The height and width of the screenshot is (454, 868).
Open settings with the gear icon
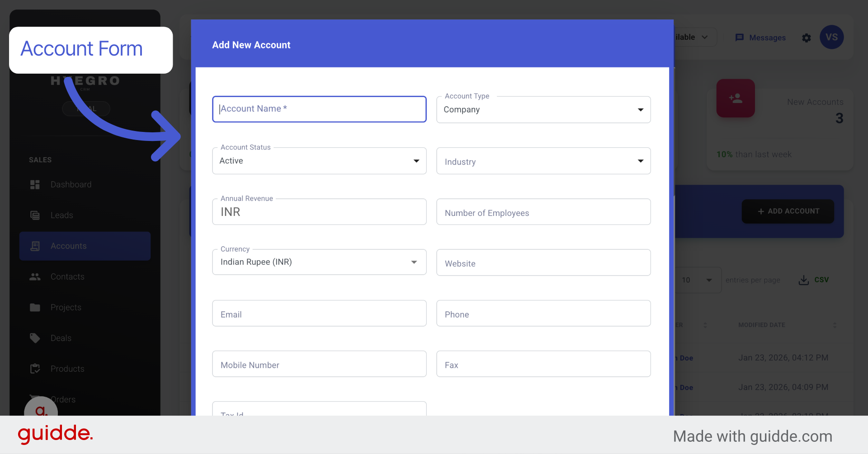(807, 38)
